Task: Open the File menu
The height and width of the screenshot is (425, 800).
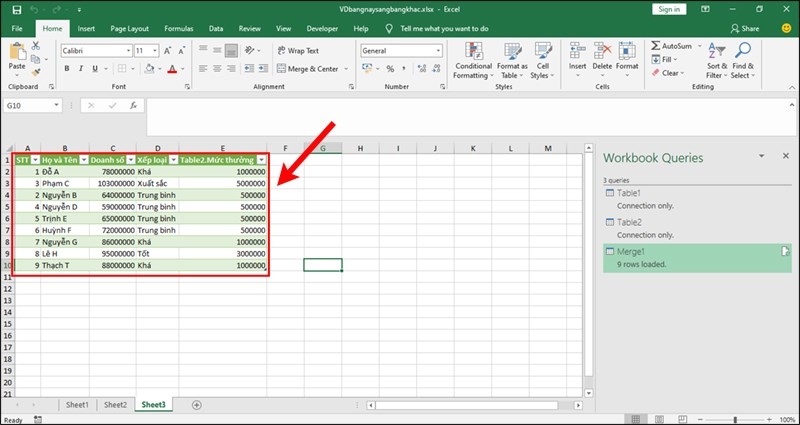Action: pyautogui.click(x=17, y=29)
